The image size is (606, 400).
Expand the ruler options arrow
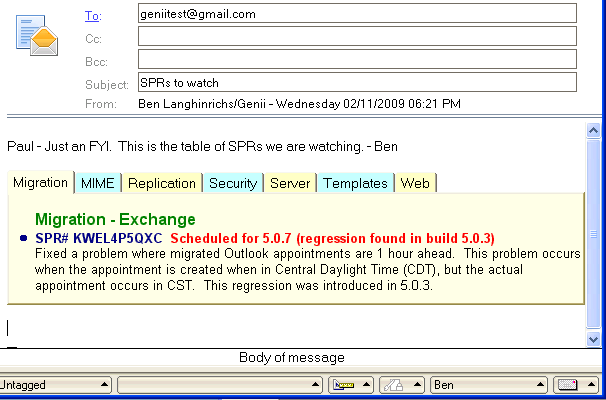click(366, 385)
